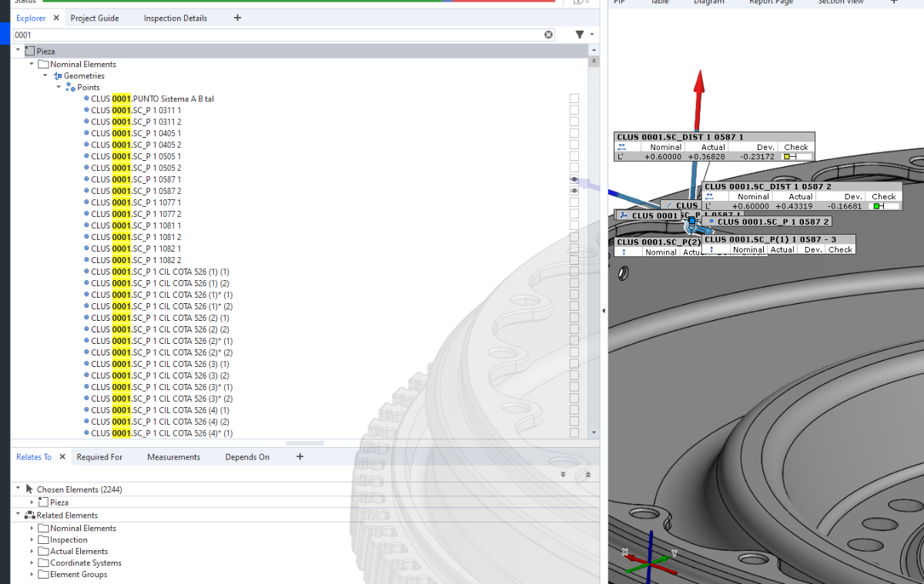This screenshot has width=924, height=584.
Task: Collapse the Geometries tree node
Action: (x=45, y=76)
